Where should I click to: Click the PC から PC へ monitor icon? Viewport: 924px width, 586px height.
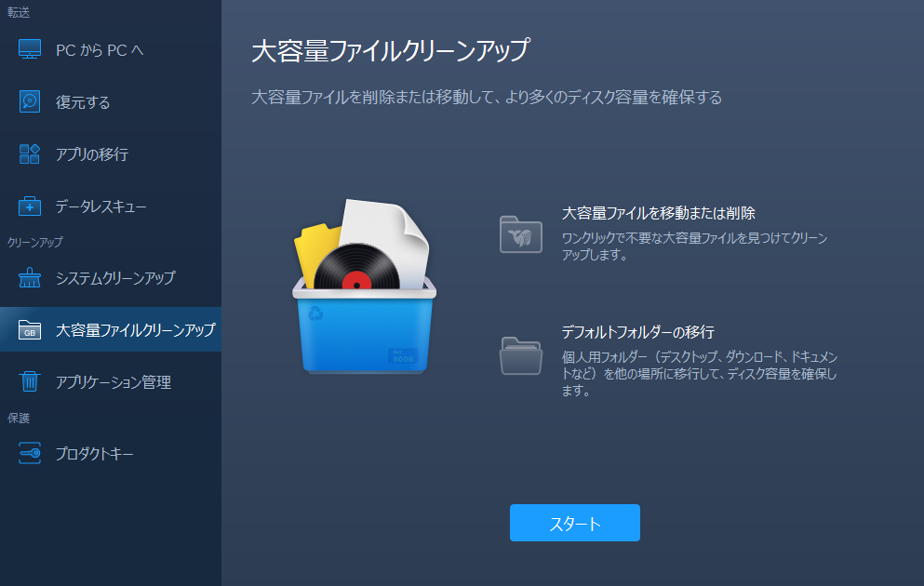coord(30,49)
